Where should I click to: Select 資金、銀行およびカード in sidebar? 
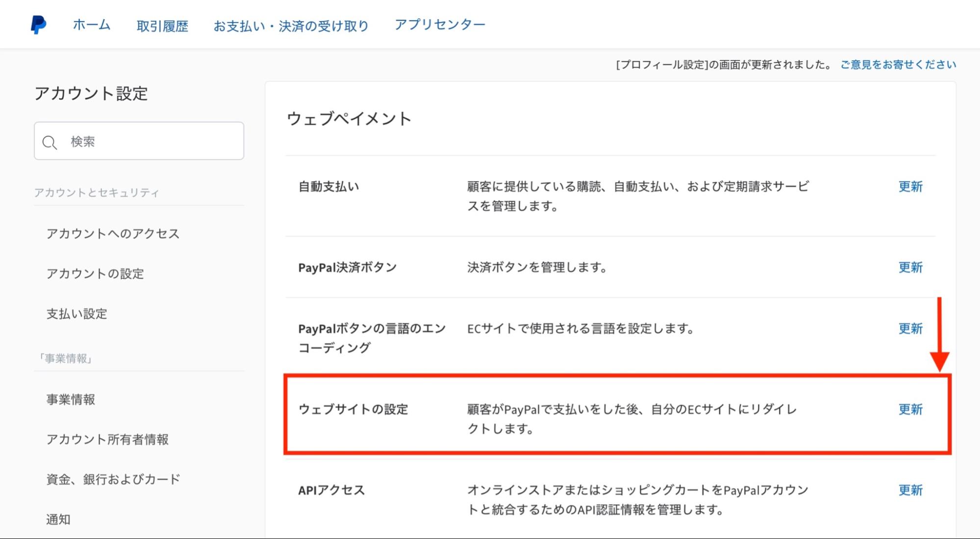113,479
